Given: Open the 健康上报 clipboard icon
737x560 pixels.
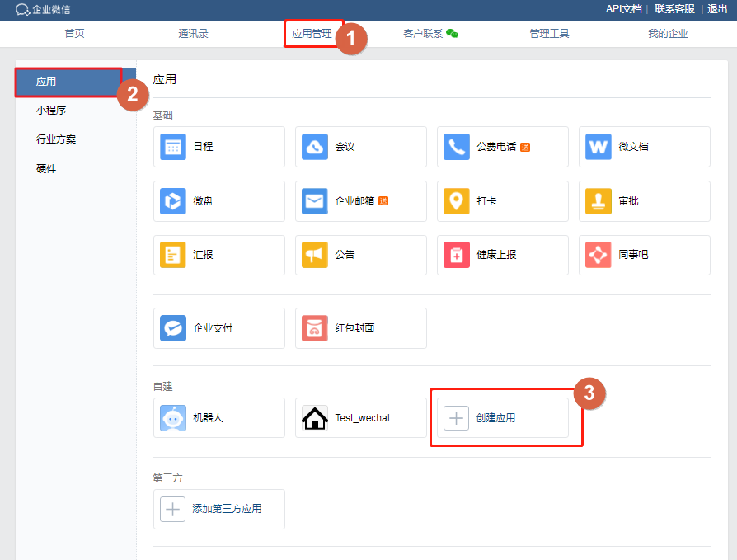Looking at the screenshot, I should [x=457, y=255].
